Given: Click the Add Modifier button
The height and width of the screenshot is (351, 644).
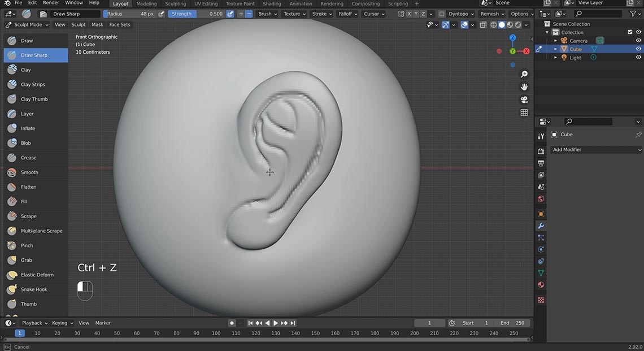Looking at the screenshot, I should pos(596,149).
